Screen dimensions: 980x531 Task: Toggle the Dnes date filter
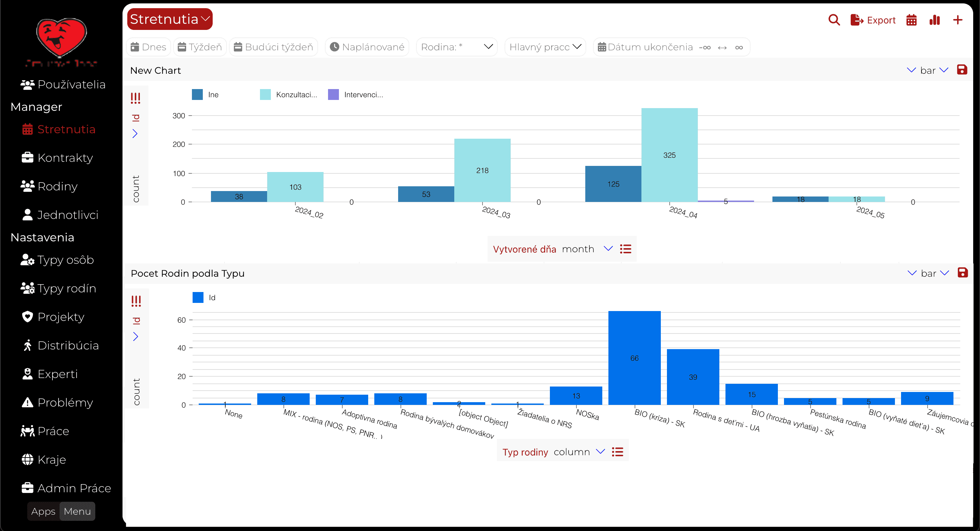coord(148,47)
